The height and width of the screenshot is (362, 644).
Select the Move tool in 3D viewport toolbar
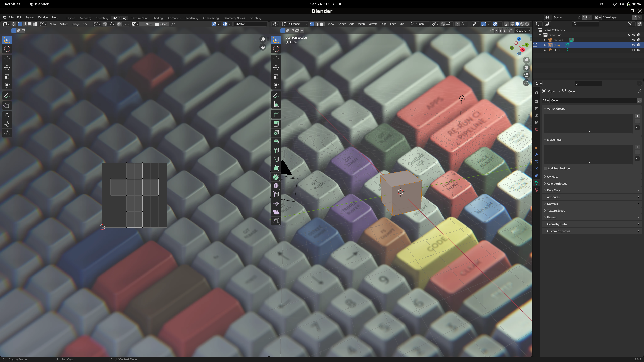276,59
